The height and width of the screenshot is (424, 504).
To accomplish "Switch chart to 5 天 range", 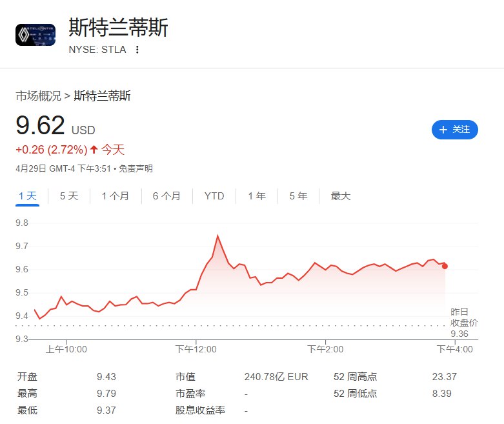I will click(69, 196).
